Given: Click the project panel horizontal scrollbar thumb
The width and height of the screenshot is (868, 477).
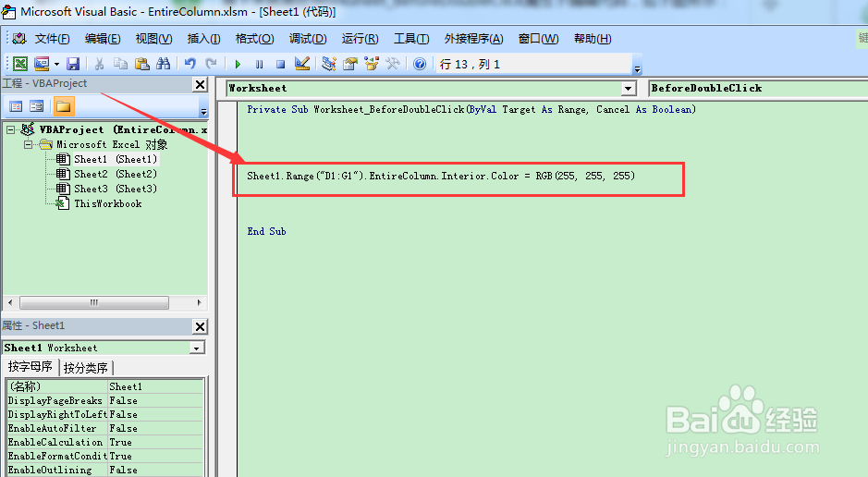Looking at the screenshot, I should (x=94, y=302).
